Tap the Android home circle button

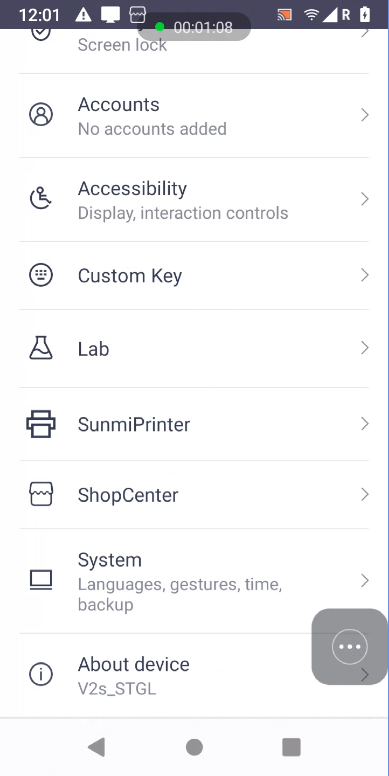pos(194,747)
